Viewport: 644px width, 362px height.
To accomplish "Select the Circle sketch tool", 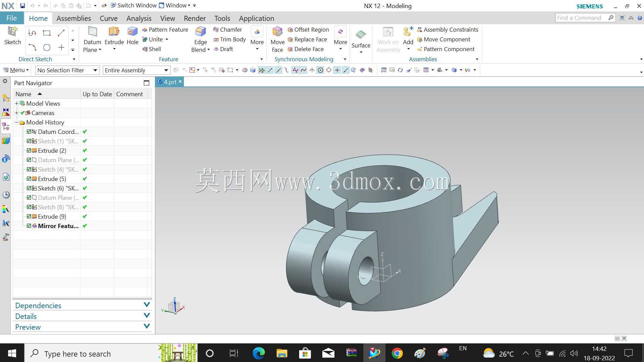I will click(47, 47).
